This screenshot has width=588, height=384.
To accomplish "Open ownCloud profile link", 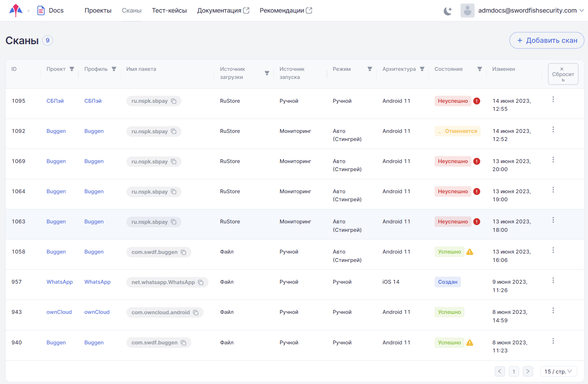I will tap(97, 312).
